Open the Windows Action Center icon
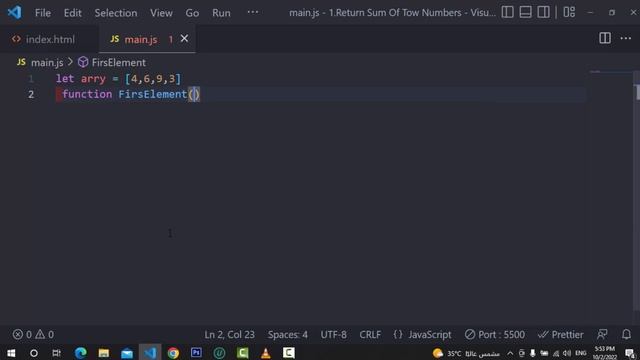Image resolution: width=640 pixels, height=360 pixels. click(630, 353)
